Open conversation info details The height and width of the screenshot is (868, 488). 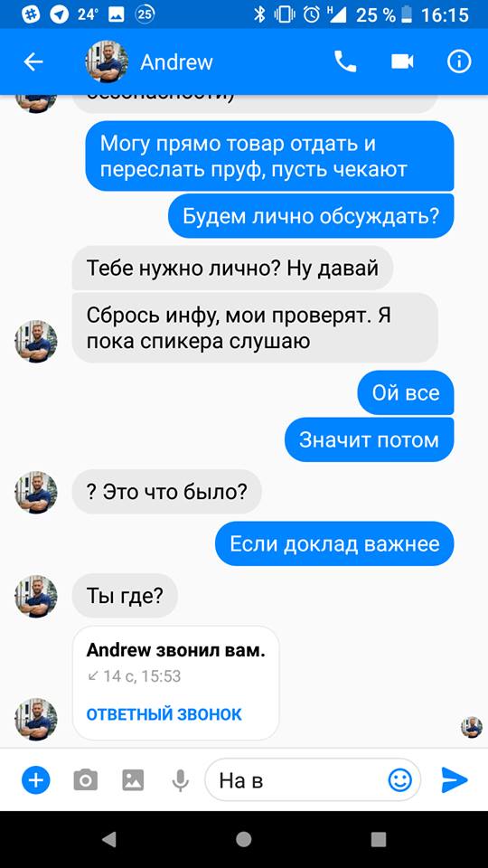pos(459,61)
